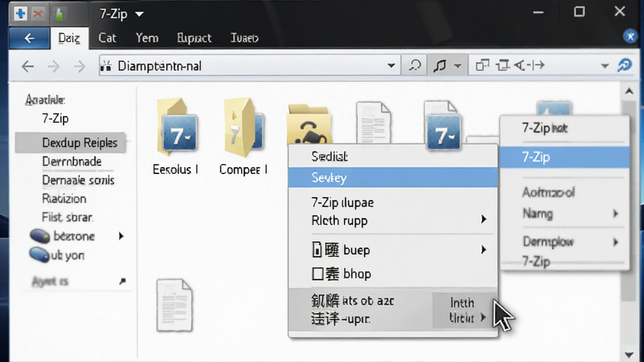Select 7-Zip in the sidebar

coord(55,119)
